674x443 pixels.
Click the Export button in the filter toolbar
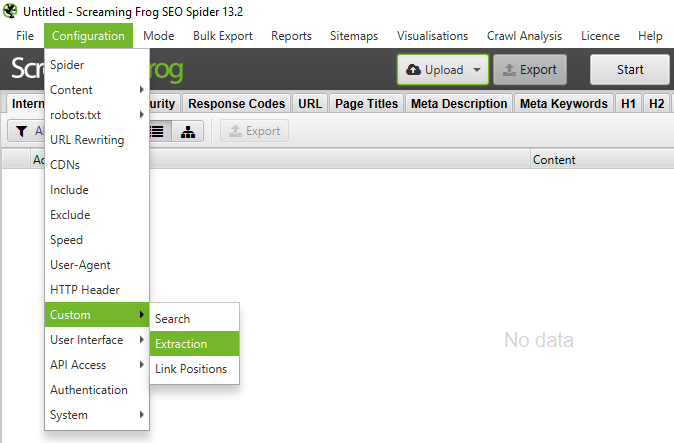(254, 131)
